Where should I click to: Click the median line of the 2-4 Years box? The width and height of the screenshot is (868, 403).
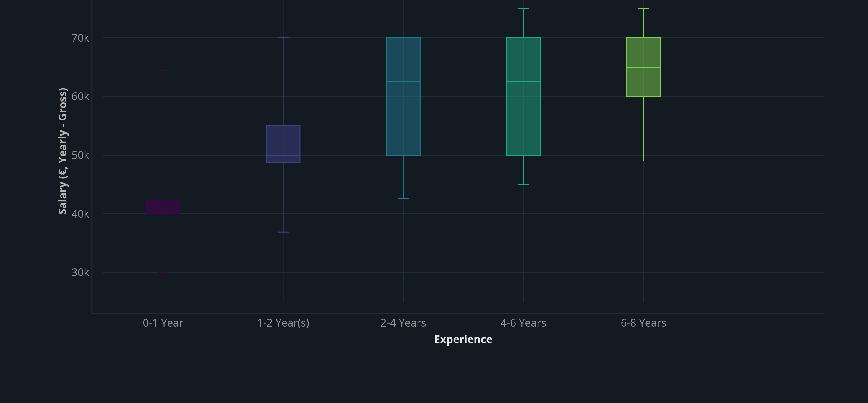pyautogui.click(x=403, y=81)
